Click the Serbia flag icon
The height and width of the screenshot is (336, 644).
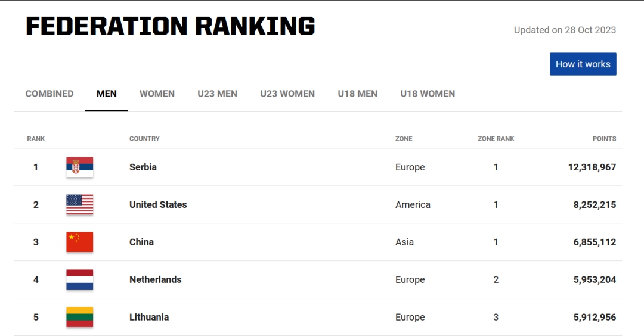coord(79,167)
